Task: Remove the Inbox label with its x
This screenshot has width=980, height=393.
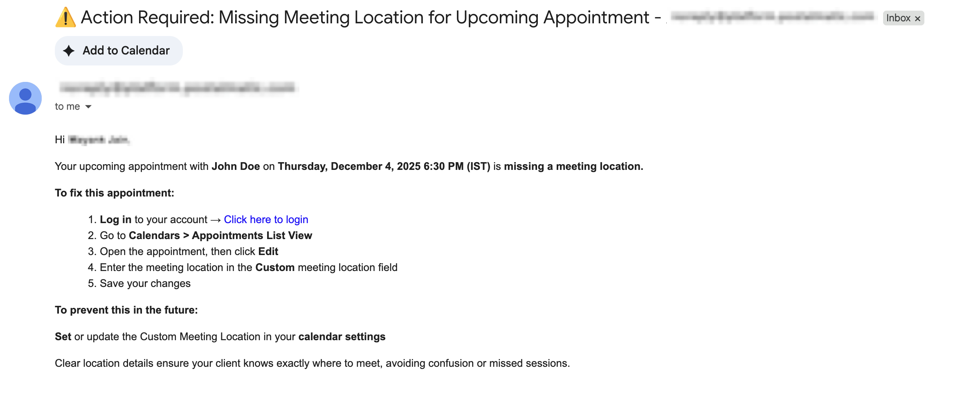Action: 917,18
